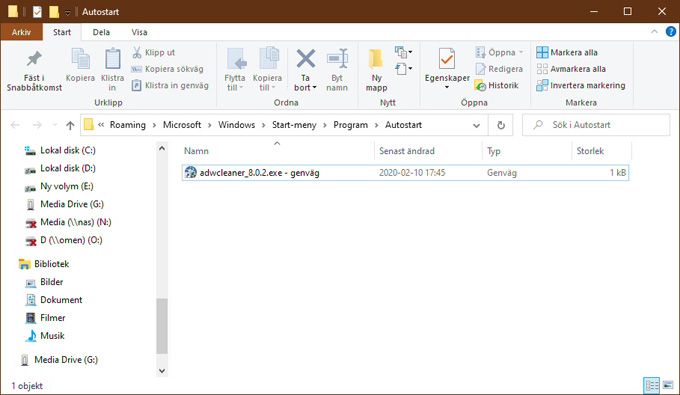680x395 pixels.
Task: Go up one folder level arrow
Action: pos(70,125)
